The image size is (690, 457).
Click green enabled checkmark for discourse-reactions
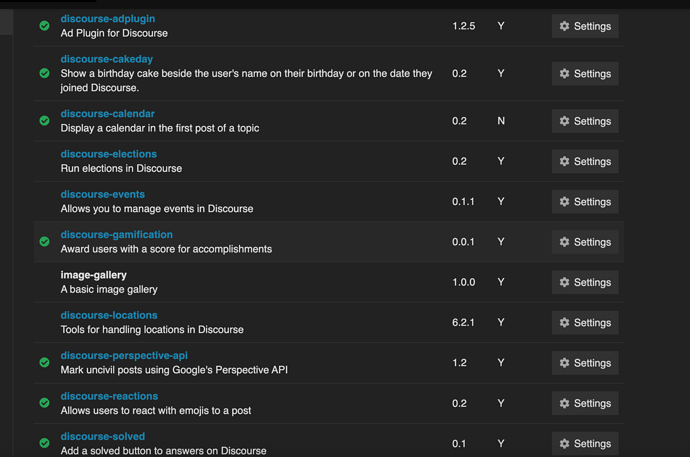pyautogui.click(x=44, y=403)
